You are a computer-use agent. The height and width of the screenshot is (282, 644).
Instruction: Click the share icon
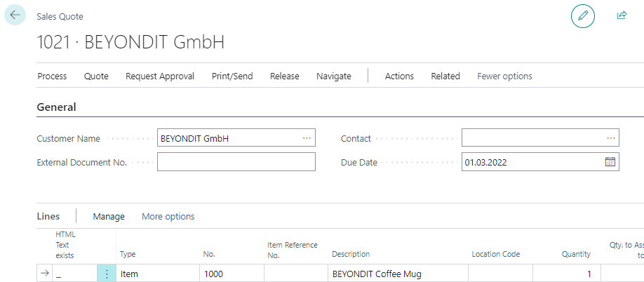pos(621,15)
